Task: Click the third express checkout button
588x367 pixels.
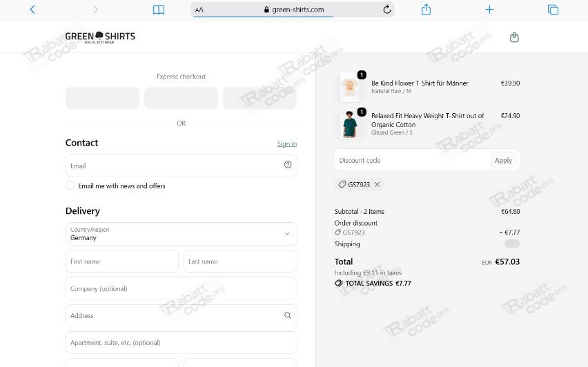Action: click(259, 98)
